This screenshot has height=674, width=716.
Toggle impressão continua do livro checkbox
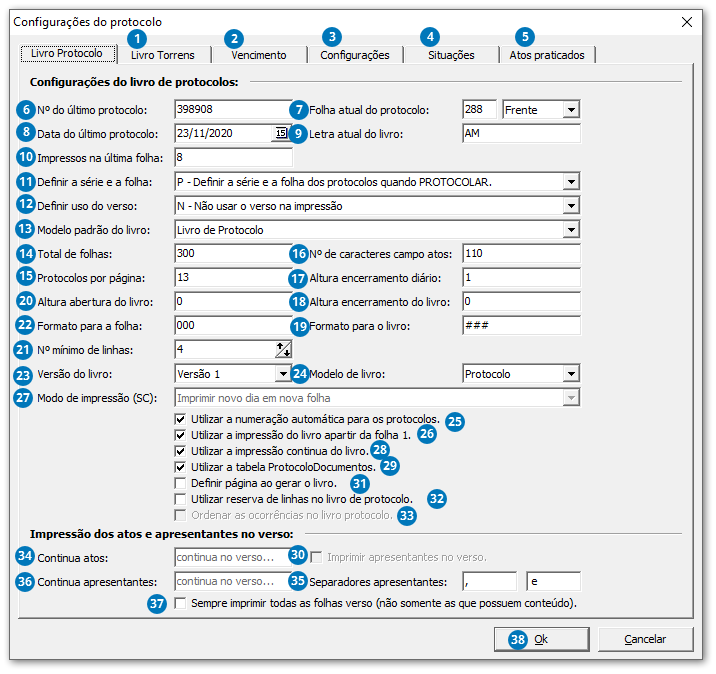click(x=180, y=451)
